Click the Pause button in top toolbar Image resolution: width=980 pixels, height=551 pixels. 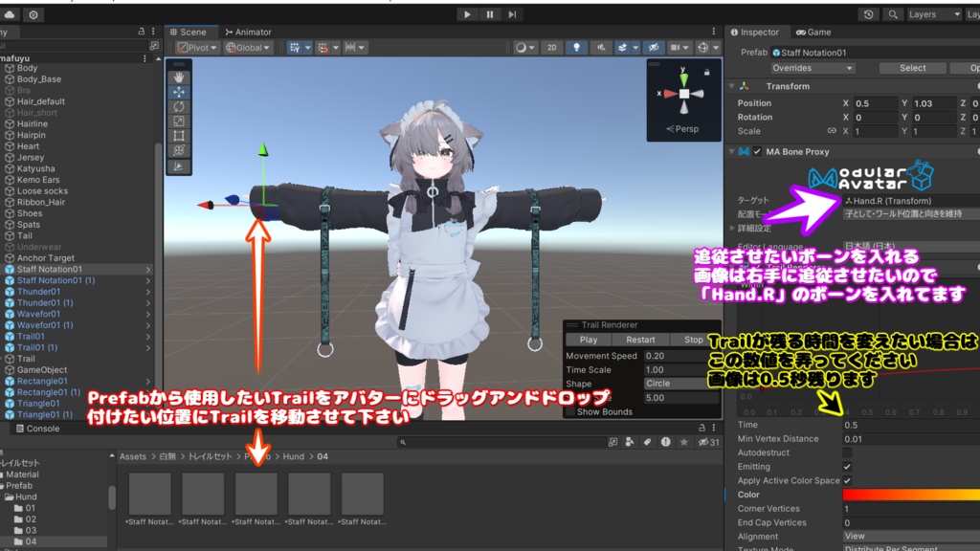click(x=490, y=14)
